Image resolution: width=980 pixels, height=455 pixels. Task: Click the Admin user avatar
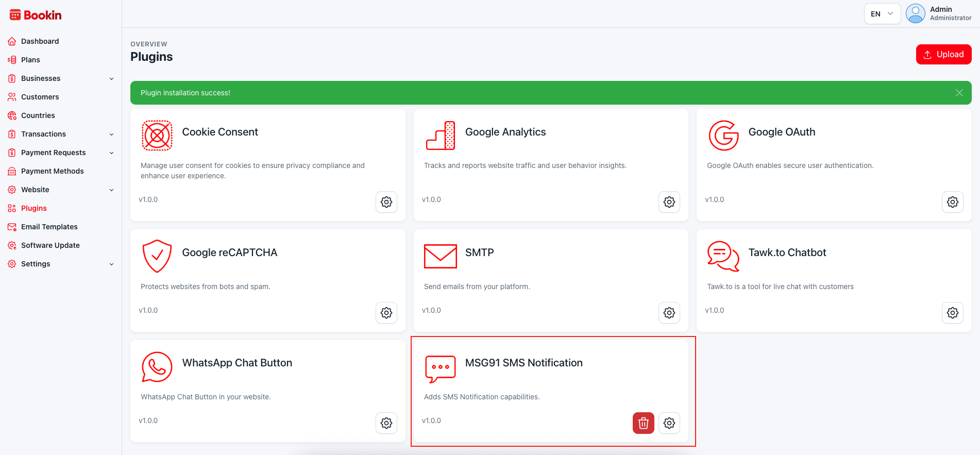click(916, 14)
